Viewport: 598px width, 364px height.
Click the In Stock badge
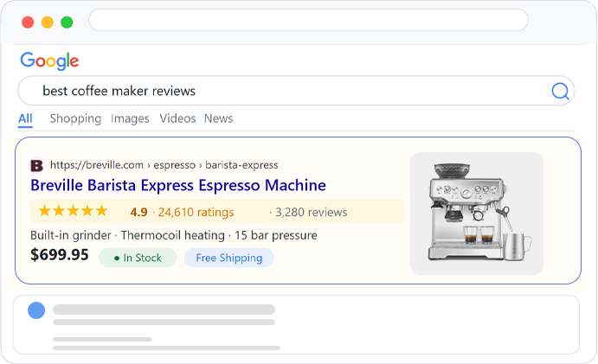(138, 258)
